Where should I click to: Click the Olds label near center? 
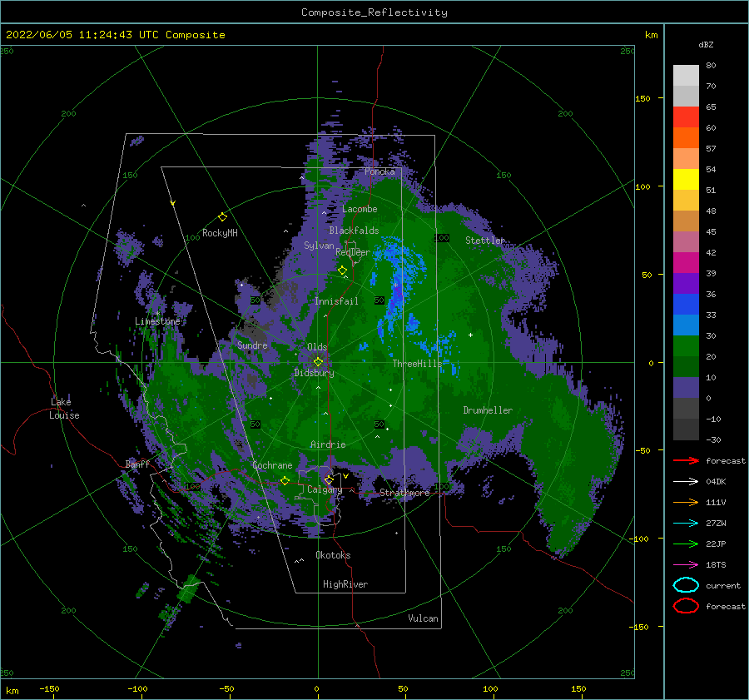(317, 347)
